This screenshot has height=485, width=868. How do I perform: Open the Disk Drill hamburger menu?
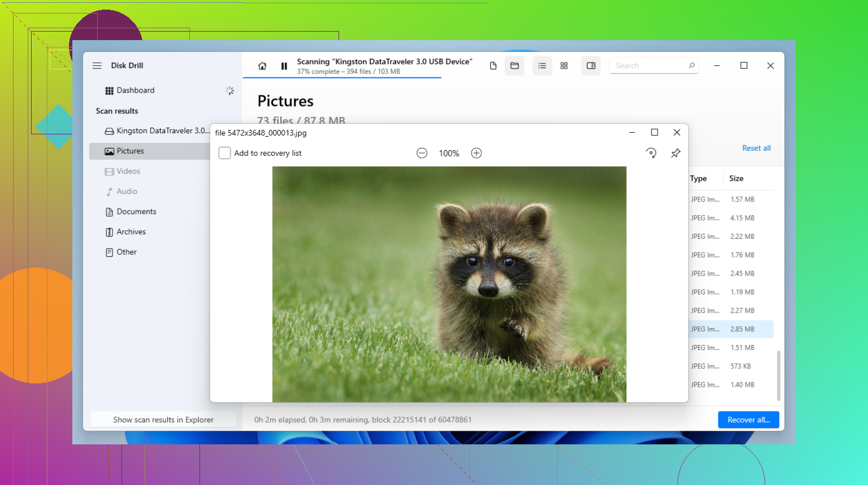coord(97,65)
